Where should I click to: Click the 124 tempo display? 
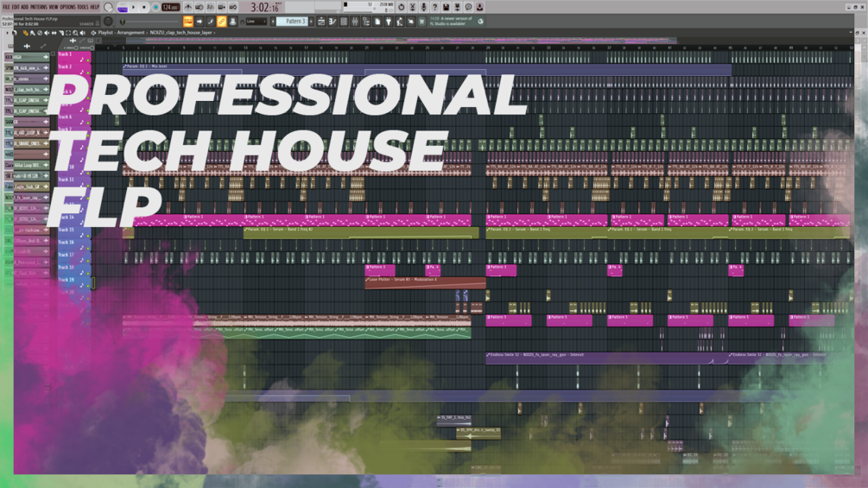(x=170, y=7)
